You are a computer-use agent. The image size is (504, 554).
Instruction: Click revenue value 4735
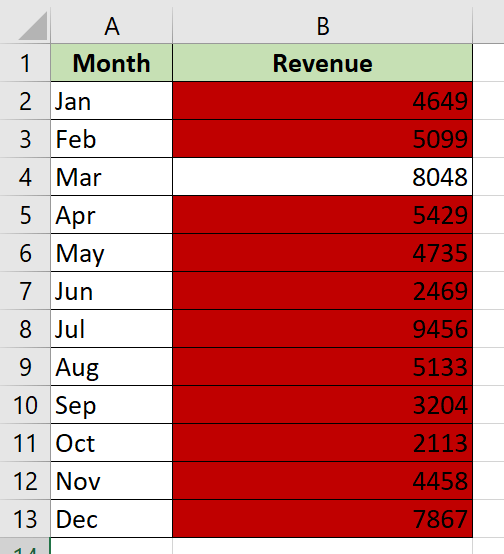point(322,253)
